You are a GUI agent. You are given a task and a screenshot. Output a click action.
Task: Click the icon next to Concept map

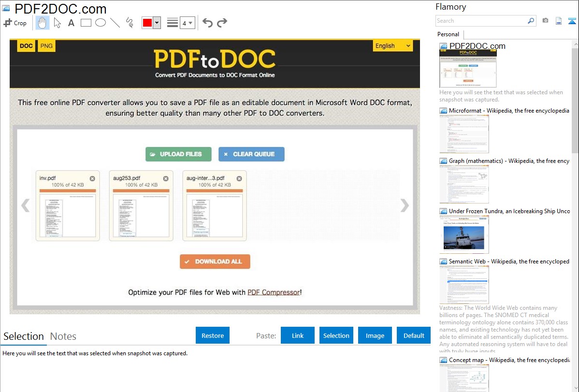443,360
